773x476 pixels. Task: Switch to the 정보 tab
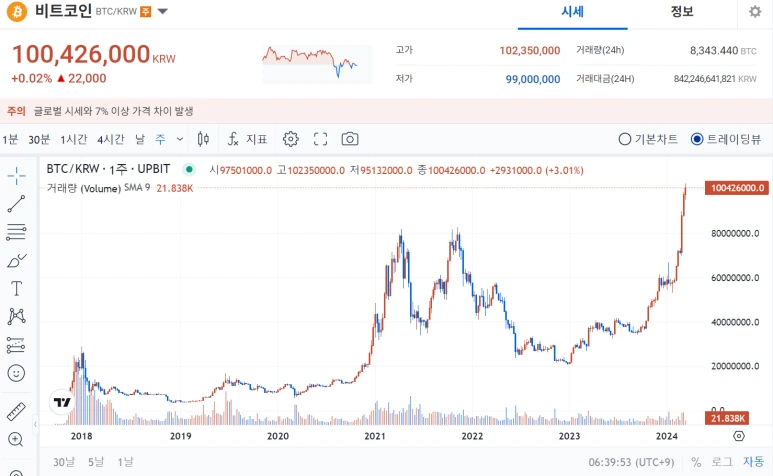[682, 12]
